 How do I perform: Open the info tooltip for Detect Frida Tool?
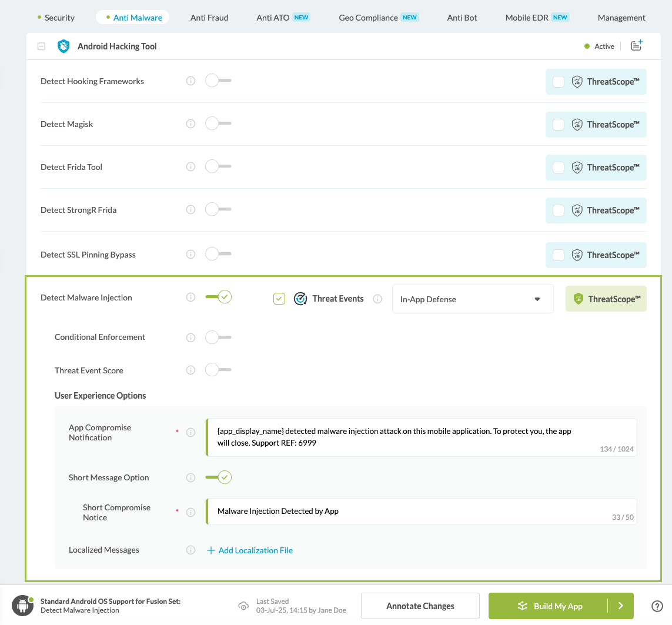[190, 166]
